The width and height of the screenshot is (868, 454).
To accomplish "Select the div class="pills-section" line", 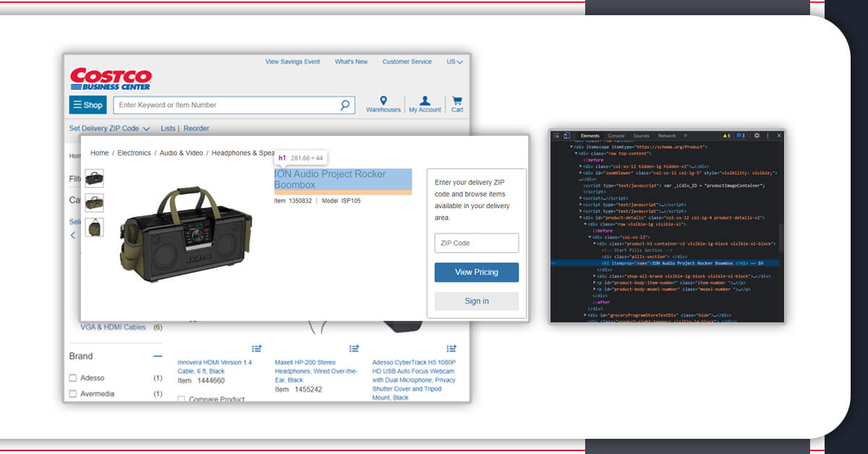I will click(644, 257).
